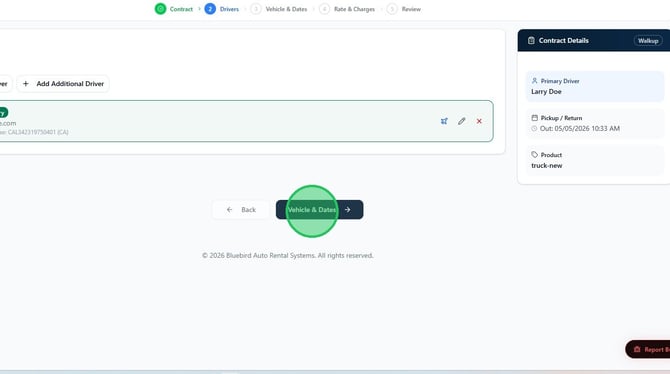Click the Pickup / Return label
This screenshot has height=374, width=670.
pos(561,118)
